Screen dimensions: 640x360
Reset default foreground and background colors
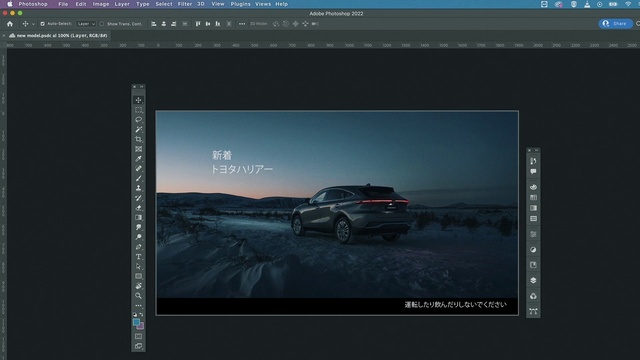click(x=135, y=315)
